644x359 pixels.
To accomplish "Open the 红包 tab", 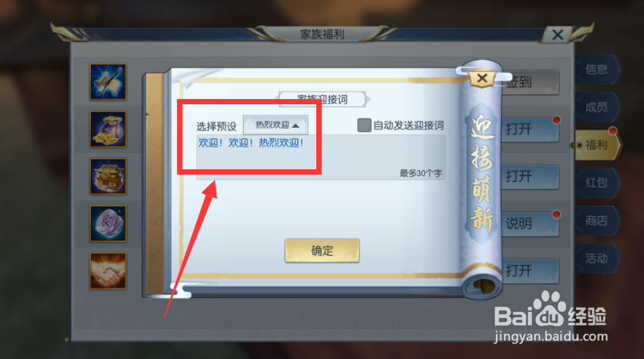I will point(596,183).
